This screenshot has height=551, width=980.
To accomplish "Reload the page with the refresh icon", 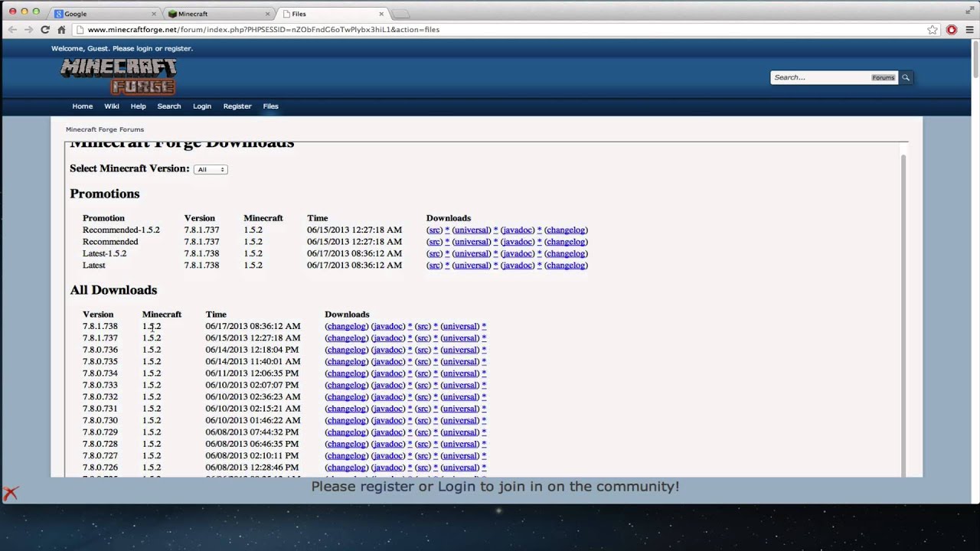I will click(x=45, y=30).
